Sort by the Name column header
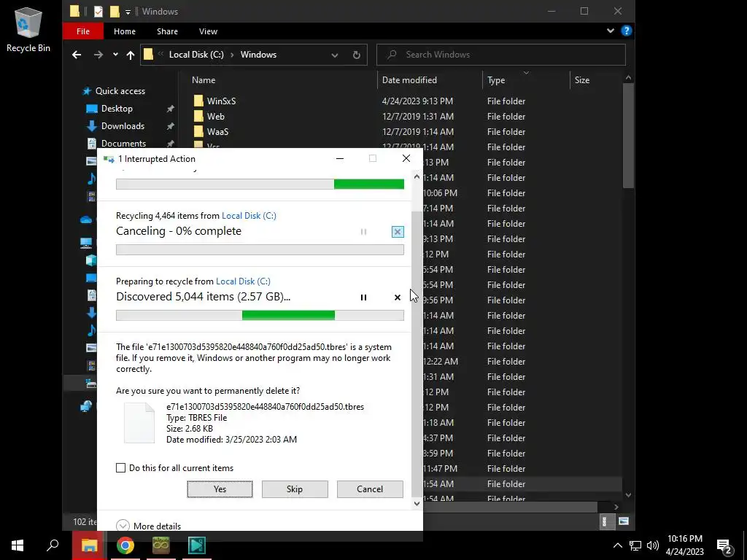 [x=204, y=80]
